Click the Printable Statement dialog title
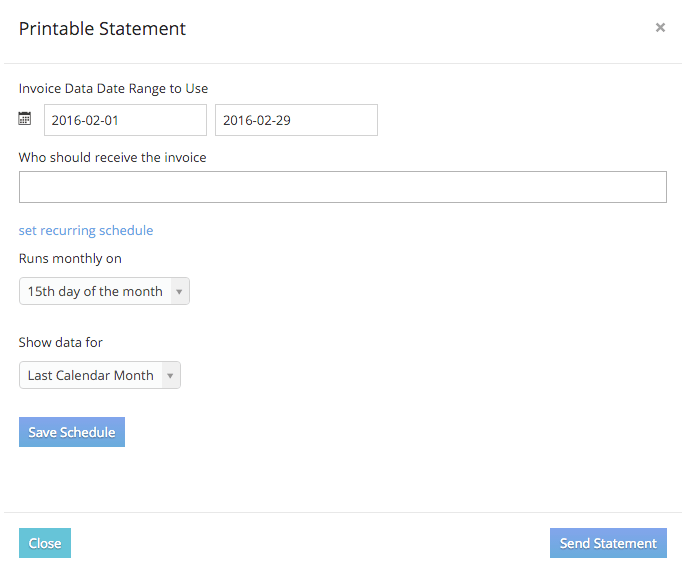The width and height of the screenshot is (686, 585). pos(102,29)
